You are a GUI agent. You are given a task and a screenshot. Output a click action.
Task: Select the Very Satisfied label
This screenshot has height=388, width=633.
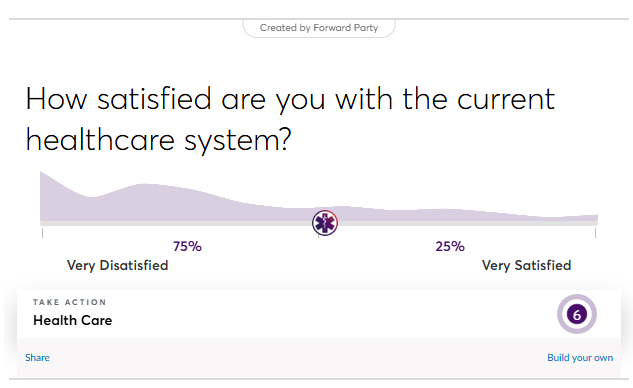coord(526,265)
